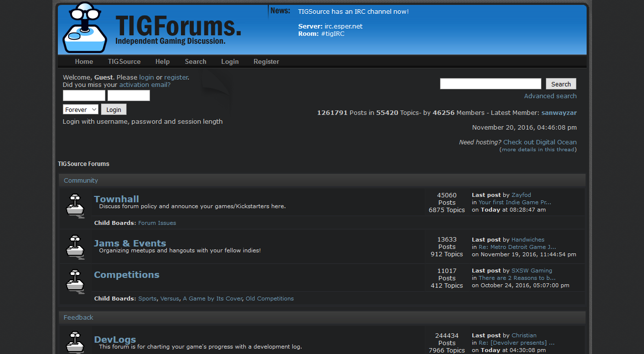This screenshot has height=354, width=644.
Task: Collapse the Community category header
Action: click(x=81, y=181)
